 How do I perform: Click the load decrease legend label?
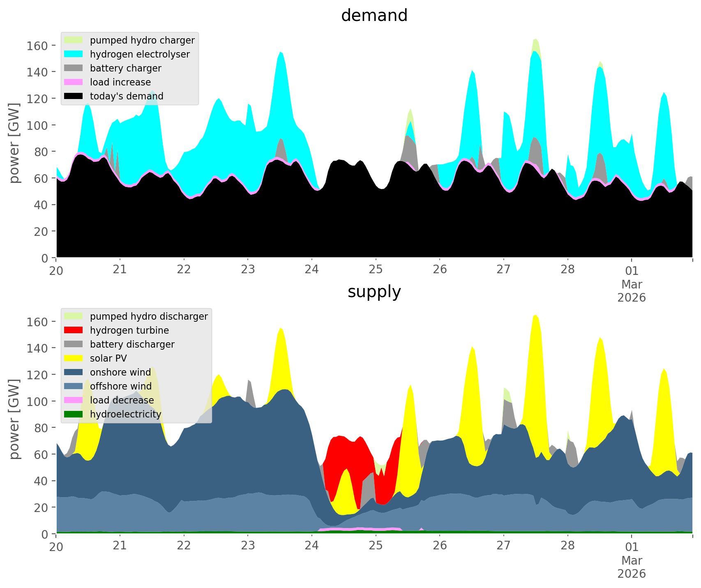122,400
